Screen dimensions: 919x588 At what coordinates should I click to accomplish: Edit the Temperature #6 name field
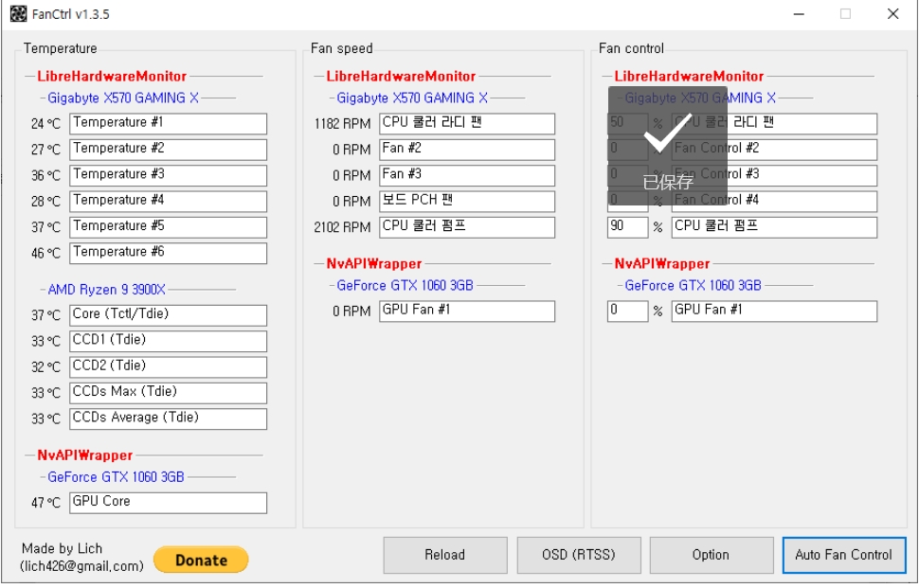[x=169, y=253]
